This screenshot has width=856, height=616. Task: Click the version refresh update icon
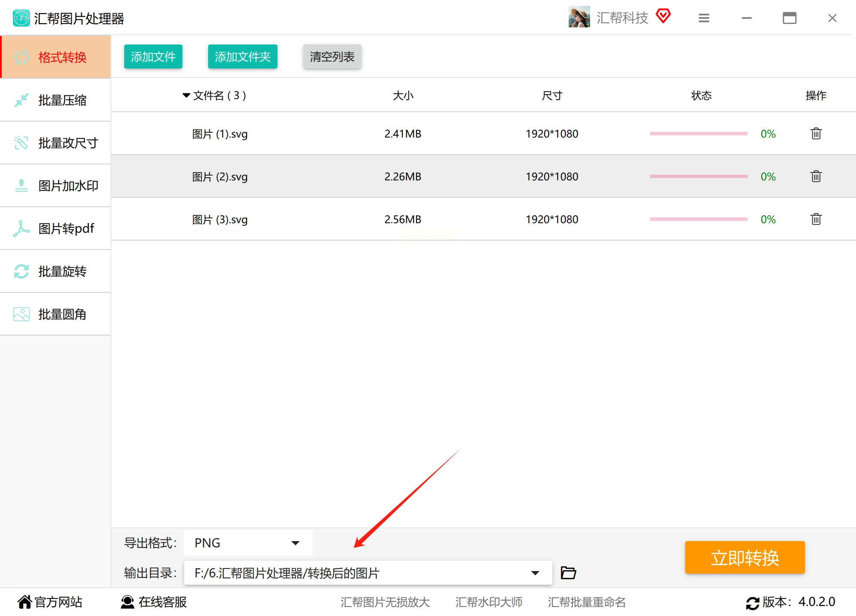[752, 603]
